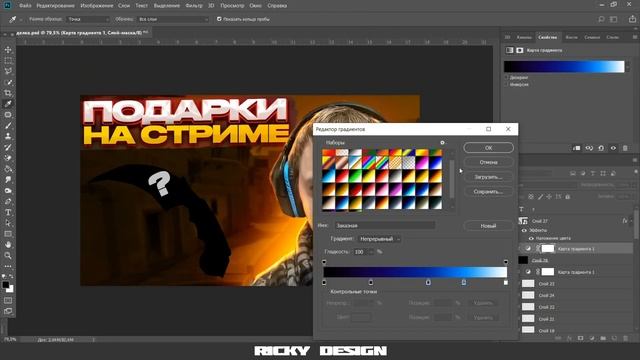Open the eyedropper tool preset picker
The width and height of the screenshot is (640, 360).
click(x=15, y=19)
